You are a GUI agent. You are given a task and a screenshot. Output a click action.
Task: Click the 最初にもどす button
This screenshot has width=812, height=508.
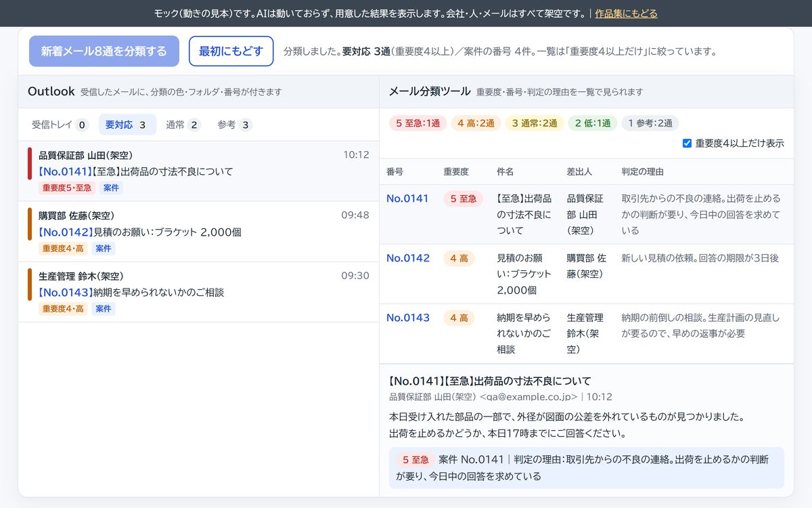[231, 51]
